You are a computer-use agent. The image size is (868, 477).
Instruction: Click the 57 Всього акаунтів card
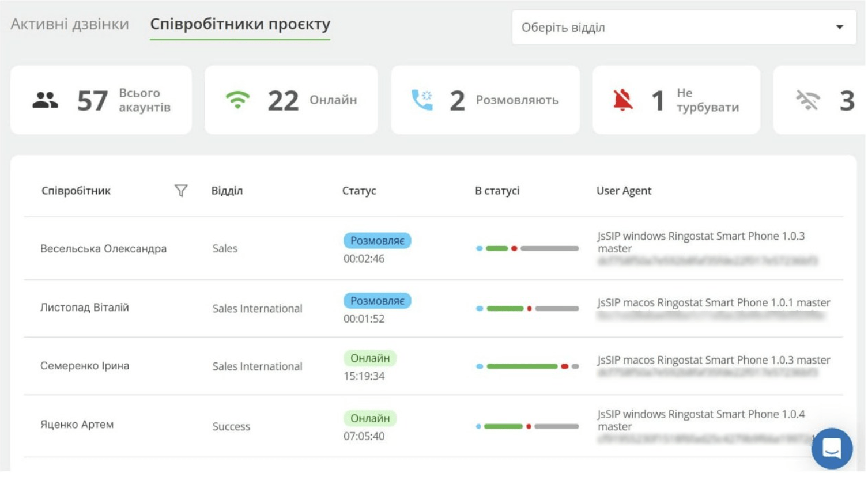point(101,100)
